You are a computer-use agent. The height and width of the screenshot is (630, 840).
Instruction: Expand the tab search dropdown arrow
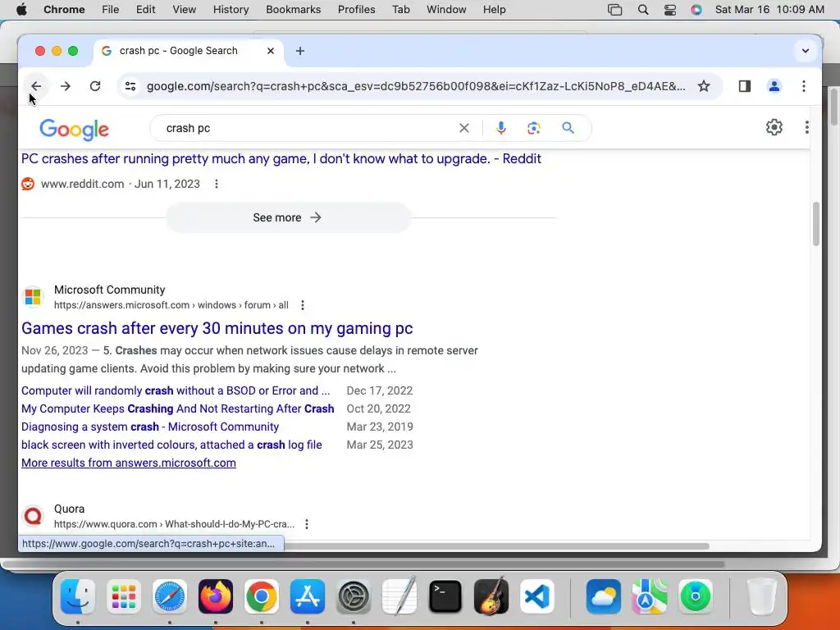[805, 51]
